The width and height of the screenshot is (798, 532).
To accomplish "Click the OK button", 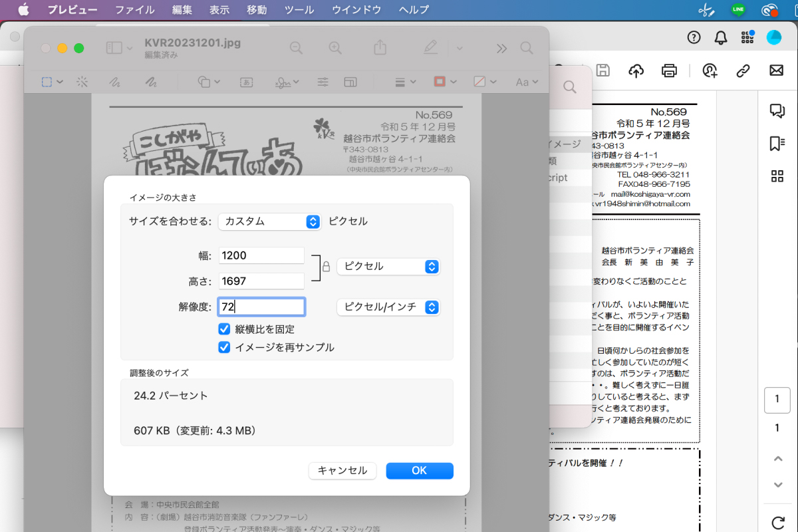I will pos(420,471).
